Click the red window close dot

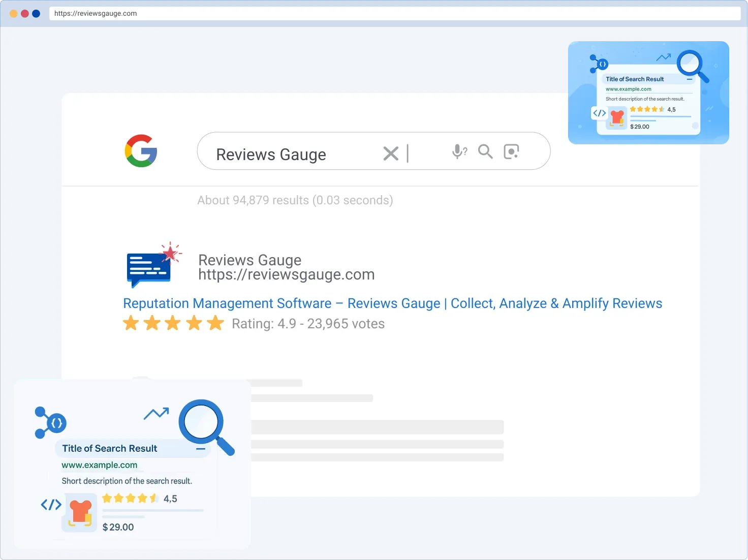25,14
